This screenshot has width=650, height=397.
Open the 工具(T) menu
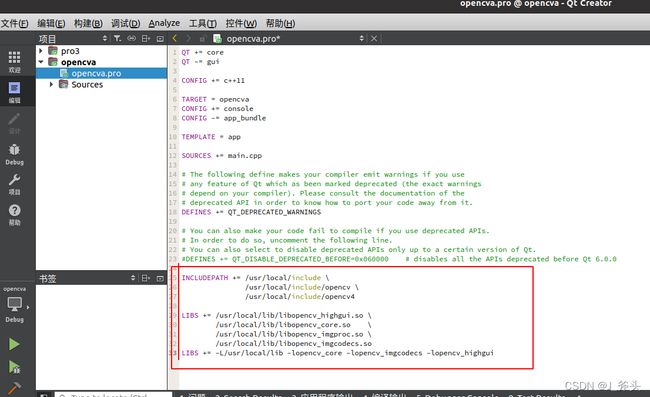(x=203, y=23)
